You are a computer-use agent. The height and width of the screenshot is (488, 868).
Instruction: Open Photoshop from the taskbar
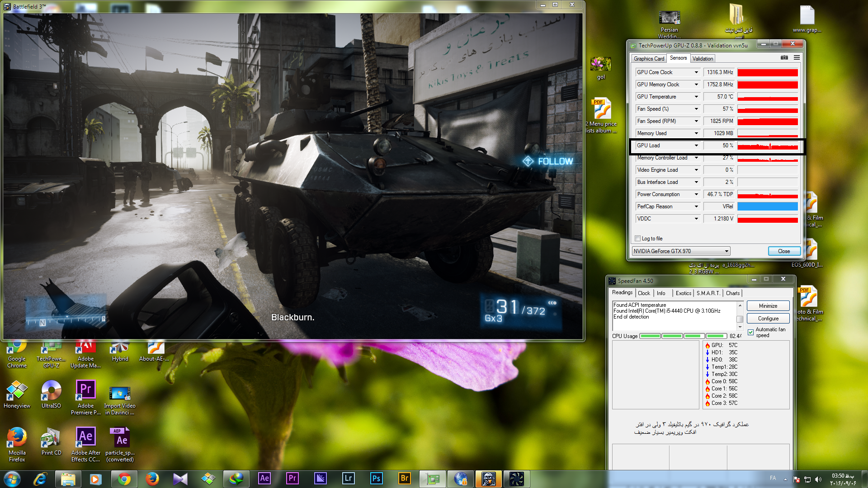376,479
